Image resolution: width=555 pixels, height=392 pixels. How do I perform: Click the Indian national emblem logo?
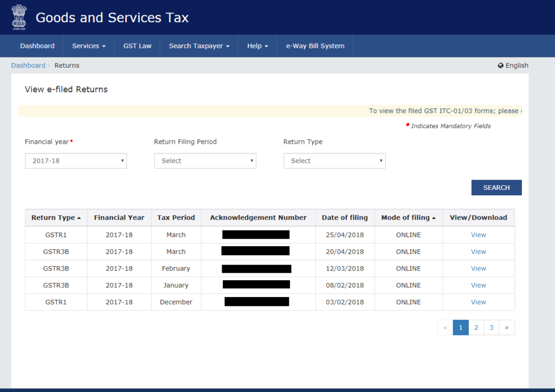(18, 17)
